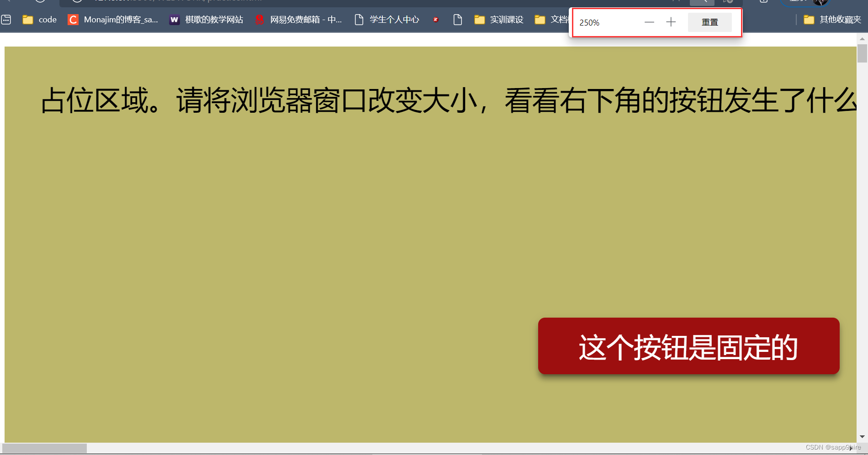Click the untitled page bookmark next to 实训课设

point(457,20)
